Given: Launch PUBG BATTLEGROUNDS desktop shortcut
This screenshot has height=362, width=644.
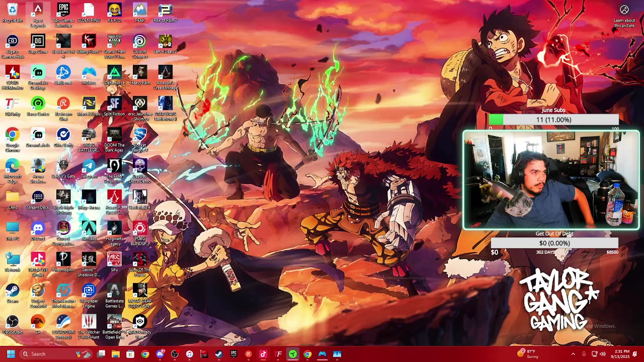Looking at the screenshot, I should click(89, 140).
